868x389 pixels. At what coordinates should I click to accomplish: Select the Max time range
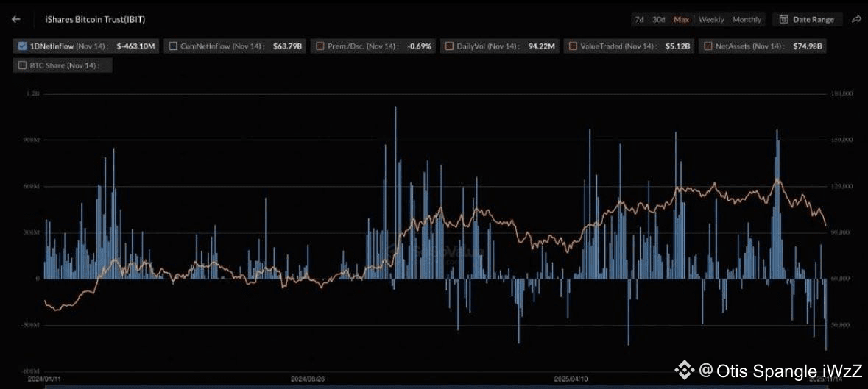pos(681,19)
